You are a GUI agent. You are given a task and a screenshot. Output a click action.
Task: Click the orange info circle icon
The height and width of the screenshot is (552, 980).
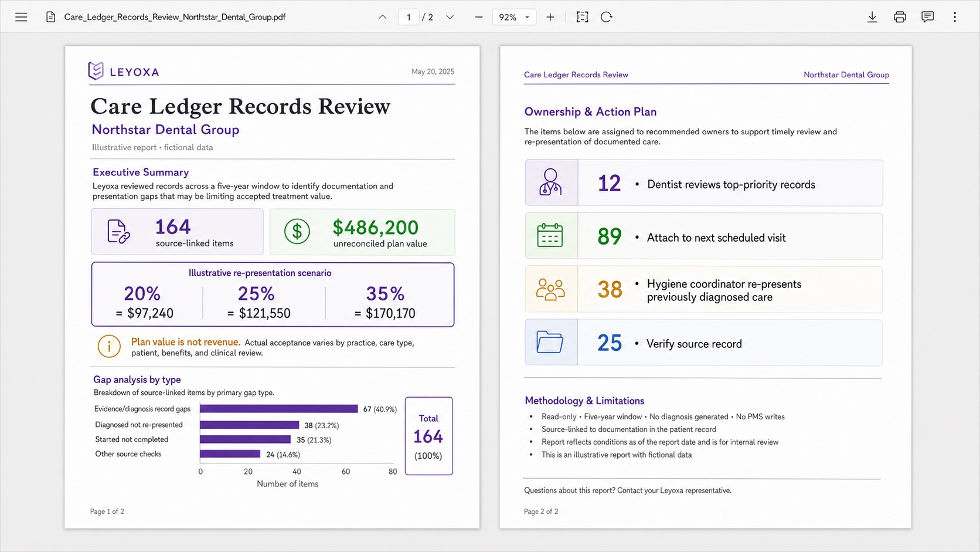pyautogui.click(x=109, y=347)
